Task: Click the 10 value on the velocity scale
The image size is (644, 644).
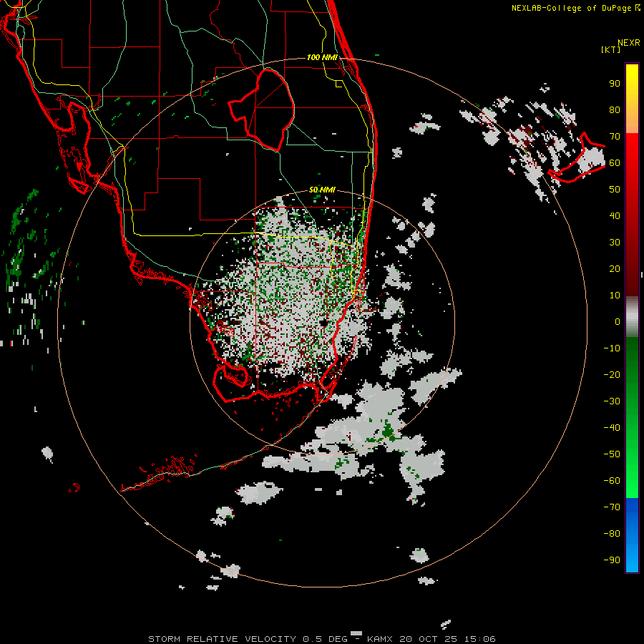Action: [x=615, y=296]
